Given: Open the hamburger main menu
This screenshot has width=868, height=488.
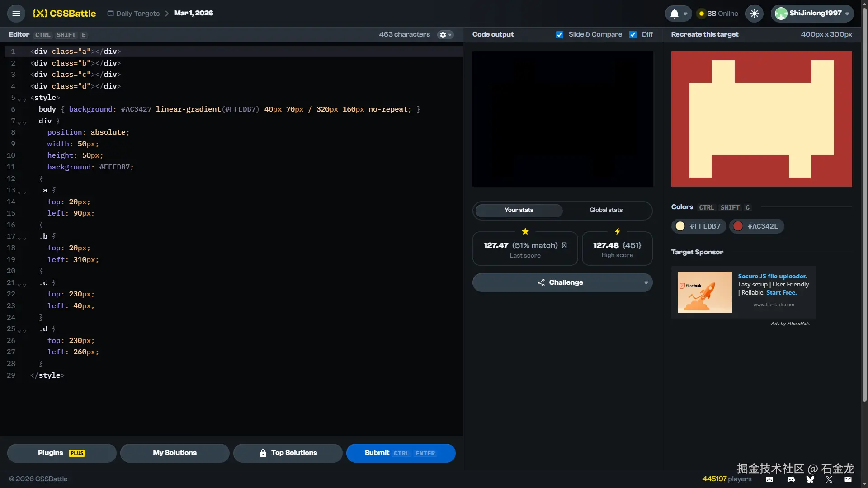Looking at the screenshot, I should pos(16,14).
